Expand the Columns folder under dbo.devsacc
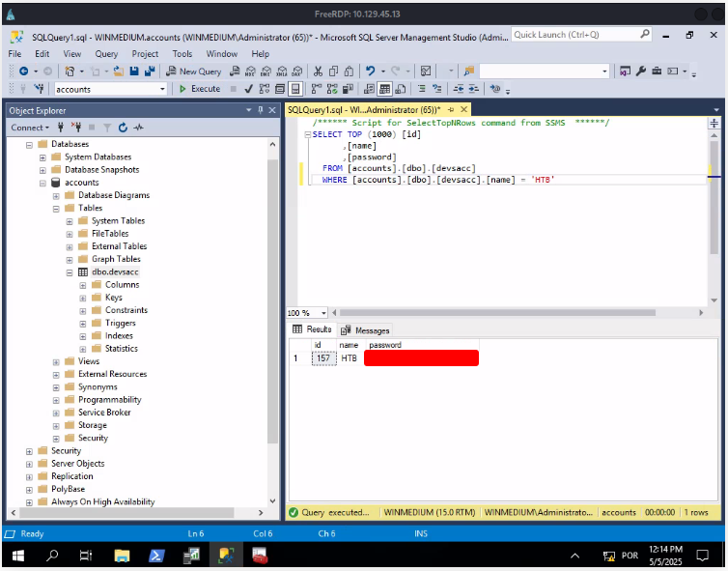The image size is (728, 571). (83, 285)
